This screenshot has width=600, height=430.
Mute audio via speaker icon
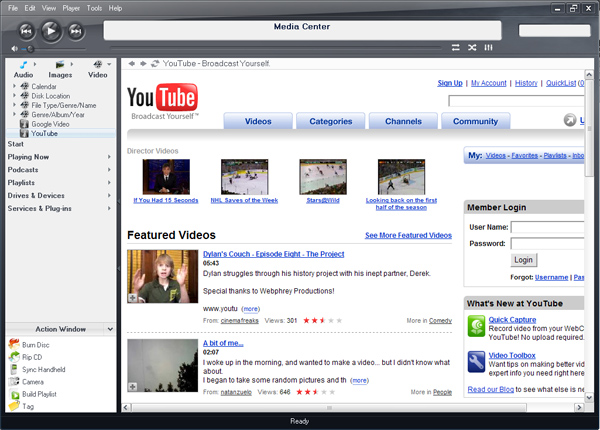[x=15, y=49]
